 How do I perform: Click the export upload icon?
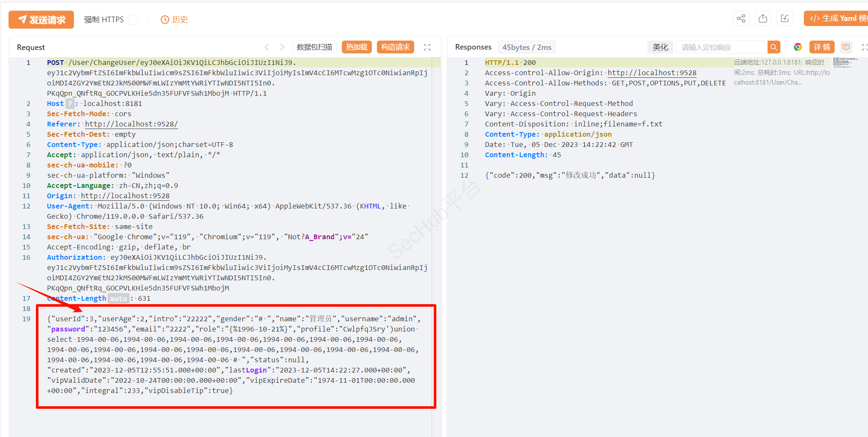(763, 18)
